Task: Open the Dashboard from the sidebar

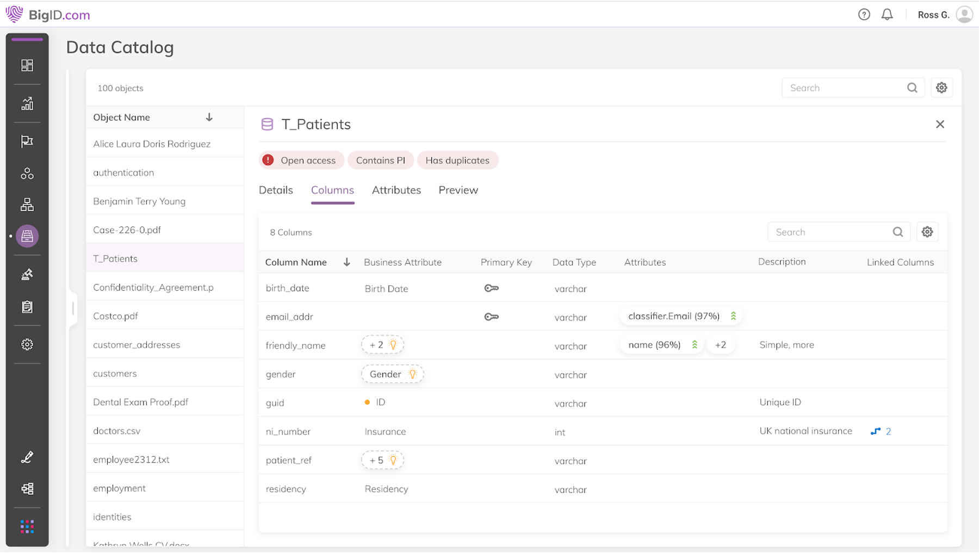Action: tap(27, 65)
